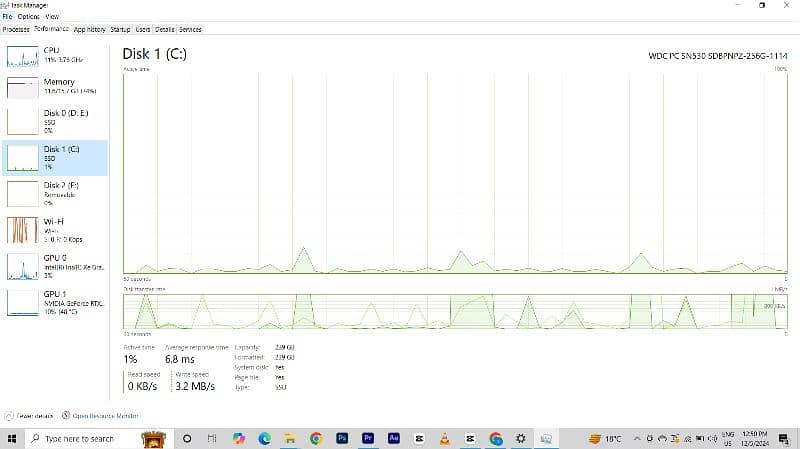This screenshot has width=800, height=449.
Task: Switch to the Processes tab
Action: point(16,29)
